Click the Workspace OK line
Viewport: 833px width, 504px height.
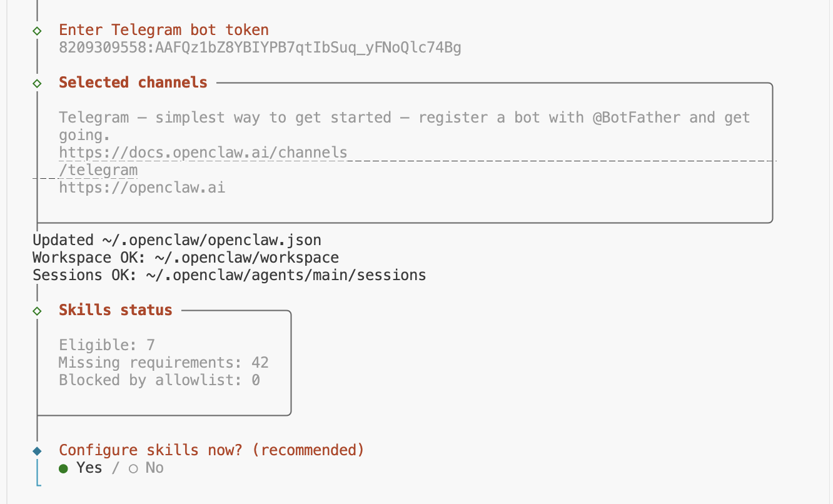coord(186,258)
